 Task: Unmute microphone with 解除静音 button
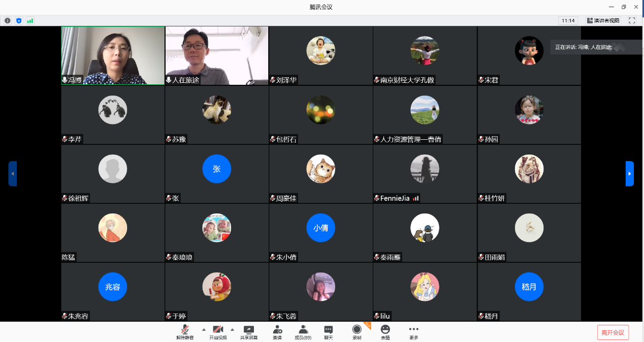coord(185,331)
